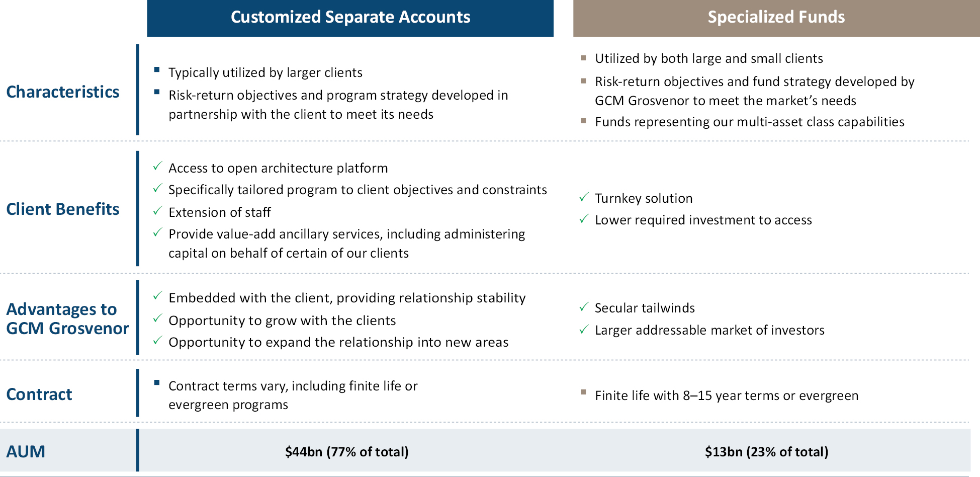Click bullet before Finite life with 8–15 year terms

coord(583,392)
